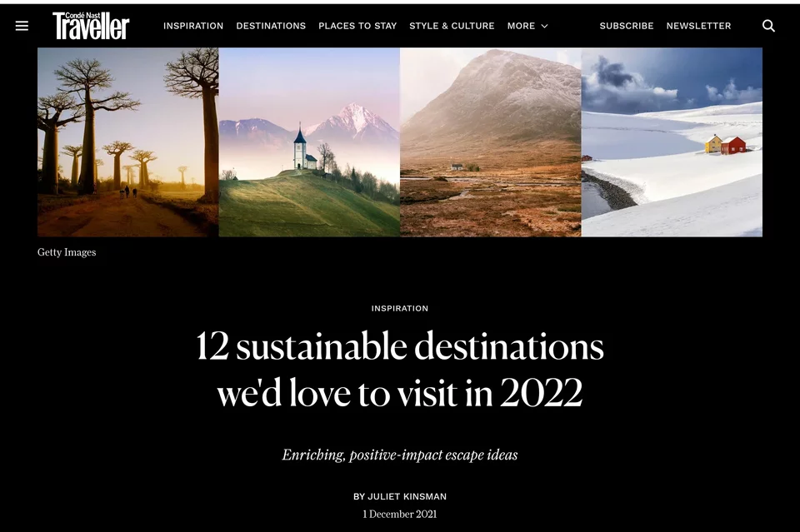Click the article headline about sustainable destinations

400,369
